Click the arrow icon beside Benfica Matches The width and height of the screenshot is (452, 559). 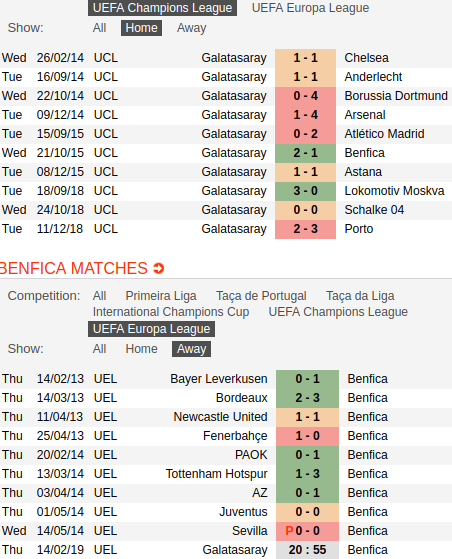point(159,268)
